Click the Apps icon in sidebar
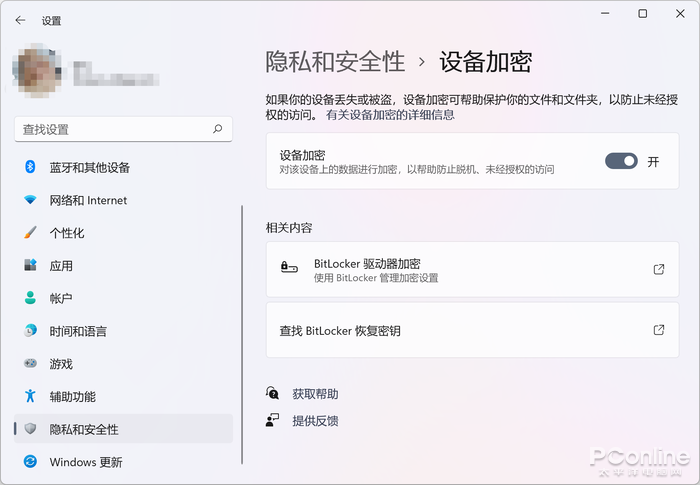This screenshot has width=700, height=485. click(30, 266)
